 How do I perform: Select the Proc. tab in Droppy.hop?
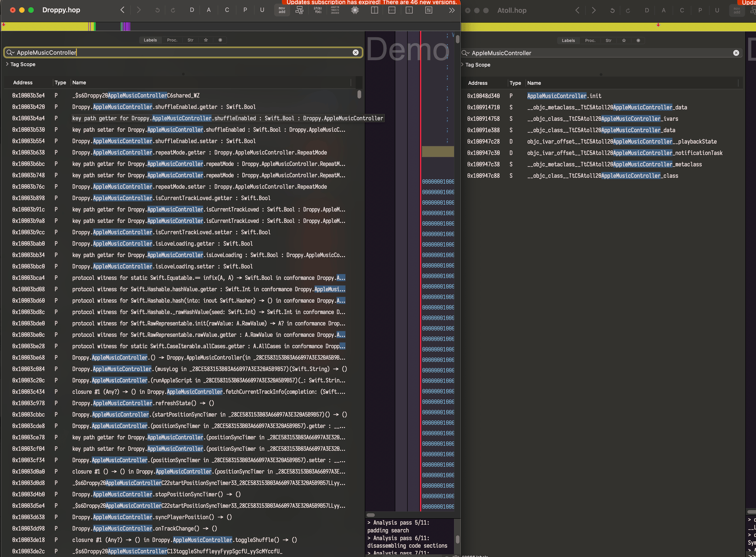pos(172,40)
